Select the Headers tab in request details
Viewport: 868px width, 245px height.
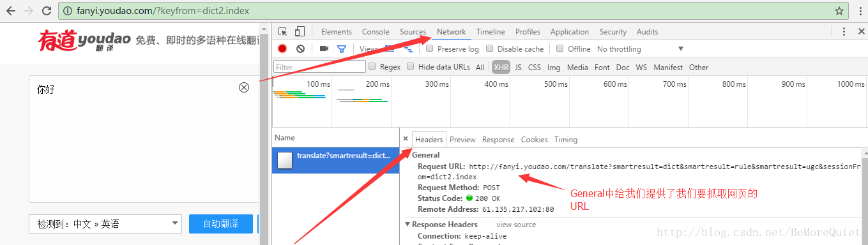coord(429,139)
